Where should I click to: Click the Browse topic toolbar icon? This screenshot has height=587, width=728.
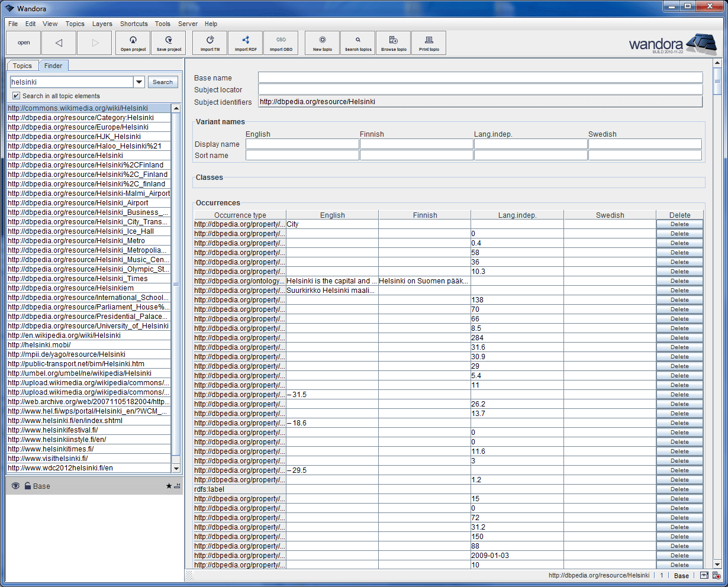pos(393,43)
